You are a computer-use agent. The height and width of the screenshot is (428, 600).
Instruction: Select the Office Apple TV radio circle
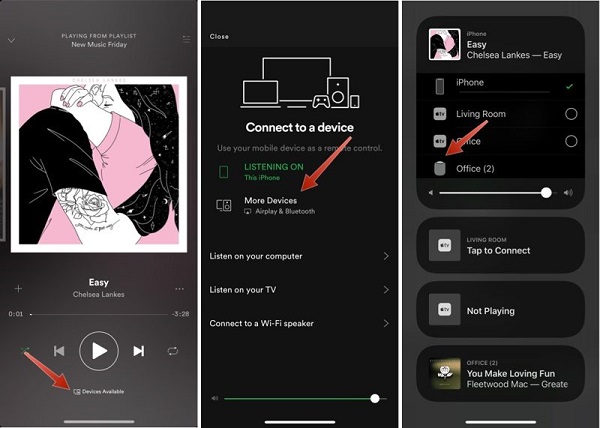(x=571, y=141)
